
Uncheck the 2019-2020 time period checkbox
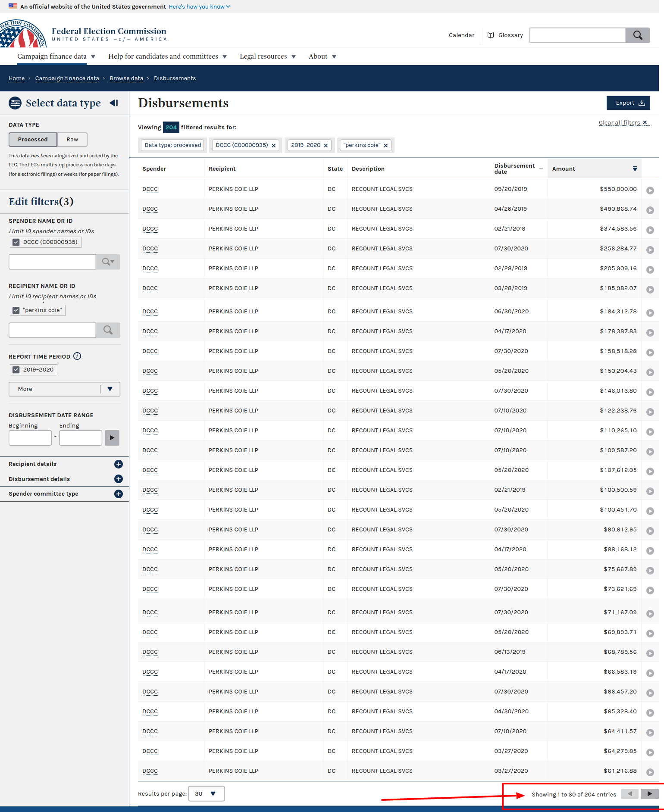tap(16, 370)
